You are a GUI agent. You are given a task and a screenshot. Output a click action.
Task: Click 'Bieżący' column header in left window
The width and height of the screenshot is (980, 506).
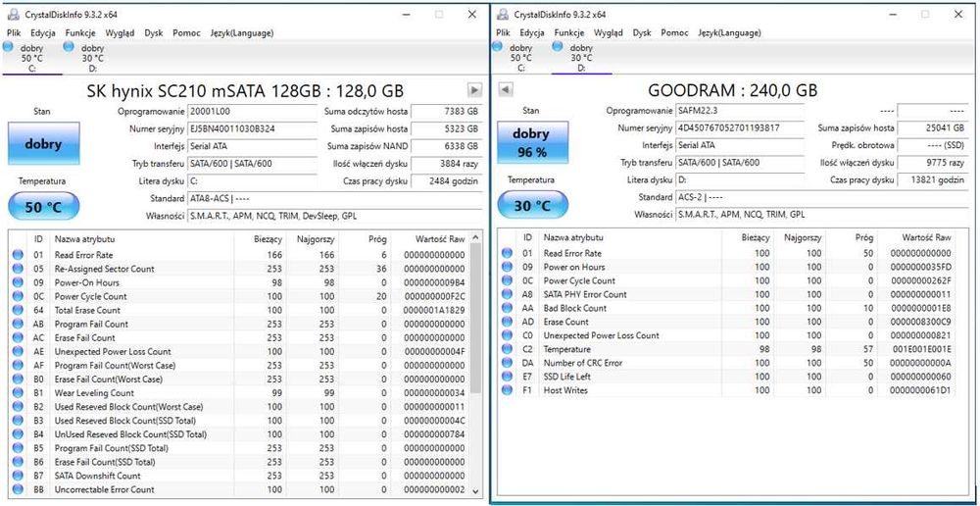[260, 239]
